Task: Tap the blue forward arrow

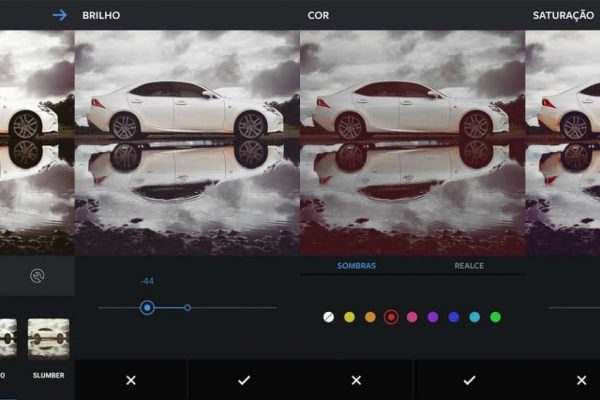Action: click(x=59, y=15)
